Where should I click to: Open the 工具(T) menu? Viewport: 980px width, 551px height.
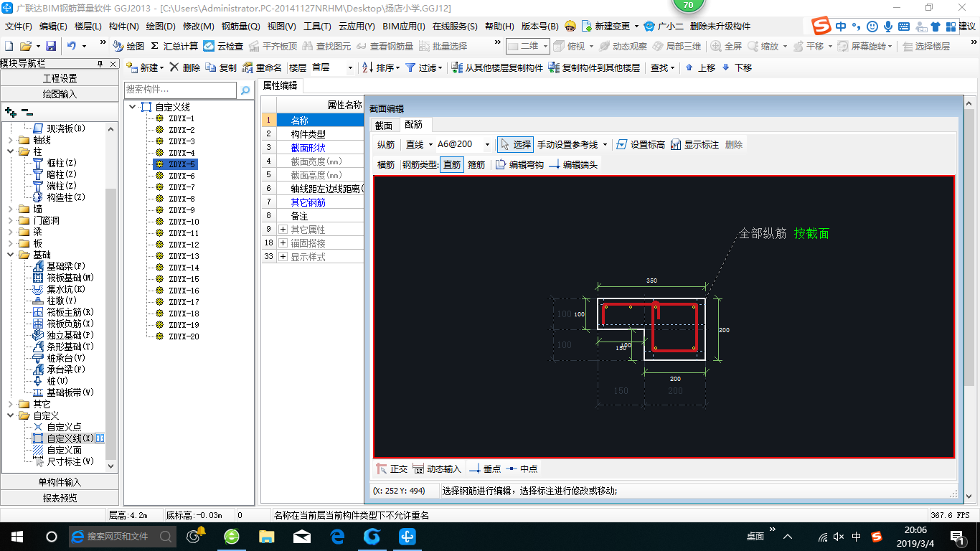(x=317, y=26)
